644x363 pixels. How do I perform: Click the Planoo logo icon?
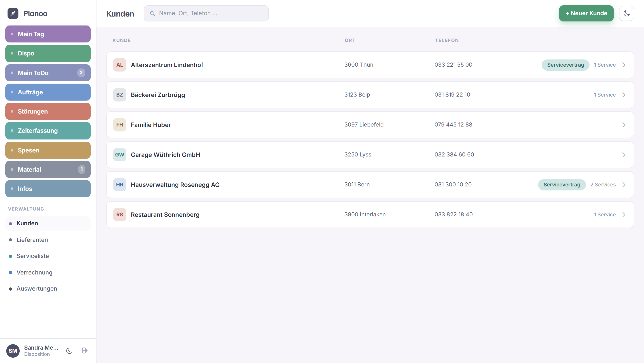click(x=13, y=13)
